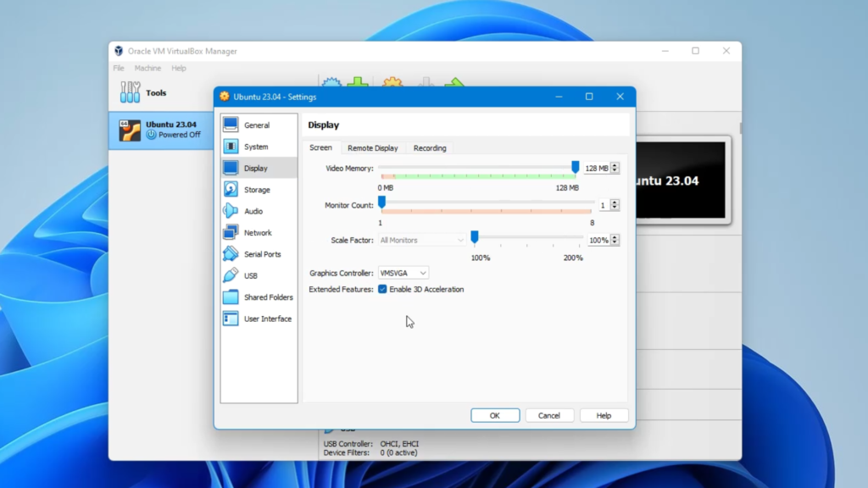Open the General settings category icon
The width and height of the screenshot is (868, 488).
point(231,125)
